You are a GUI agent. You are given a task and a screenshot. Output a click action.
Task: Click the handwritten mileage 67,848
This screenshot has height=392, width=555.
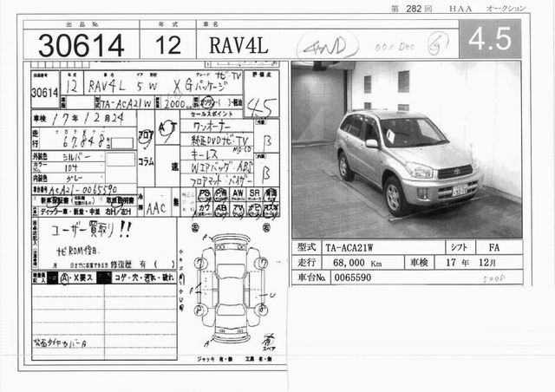click(84, 142)
